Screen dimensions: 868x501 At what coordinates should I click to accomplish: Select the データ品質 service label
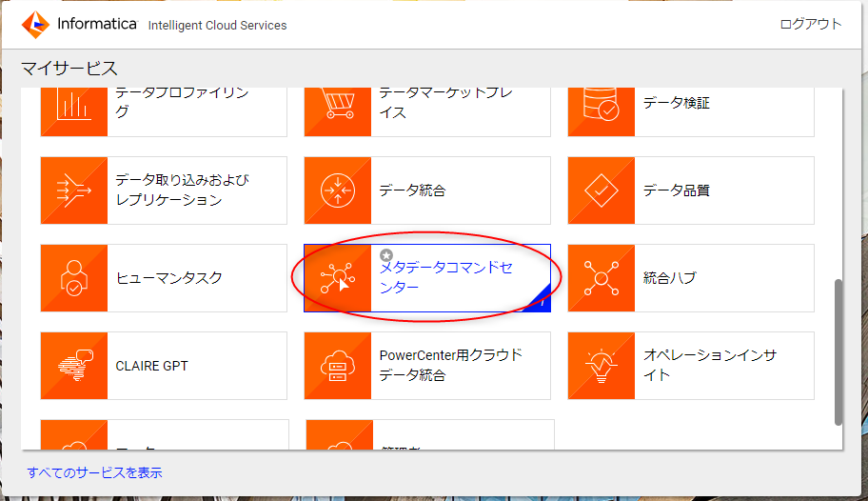coord(677,190)
